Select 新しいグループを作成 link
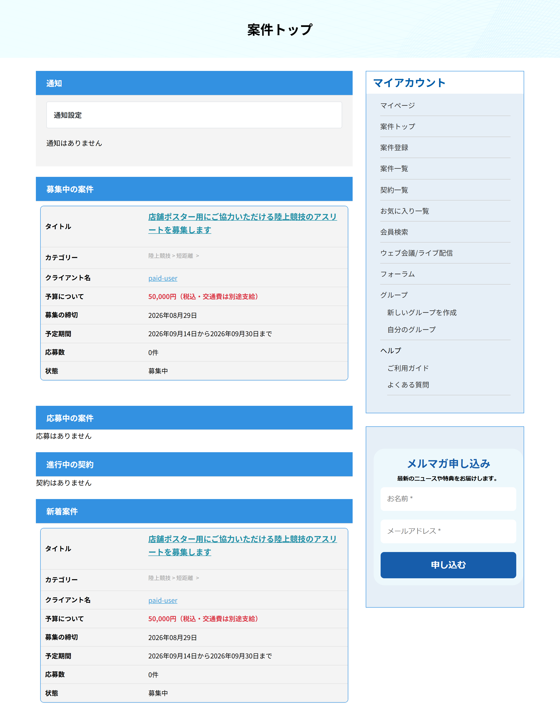The height and width of the screenshot is (728, 560). point(422,312)
